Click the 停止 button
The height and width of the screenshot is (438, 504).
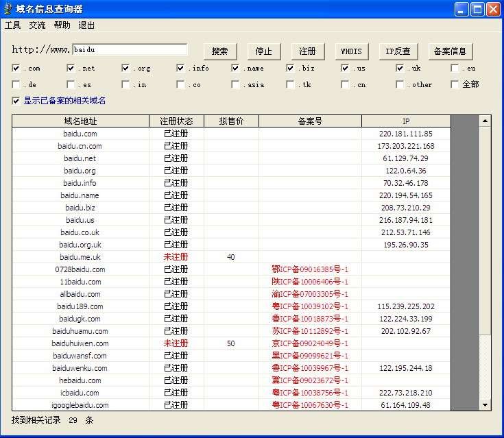point(263,51)
